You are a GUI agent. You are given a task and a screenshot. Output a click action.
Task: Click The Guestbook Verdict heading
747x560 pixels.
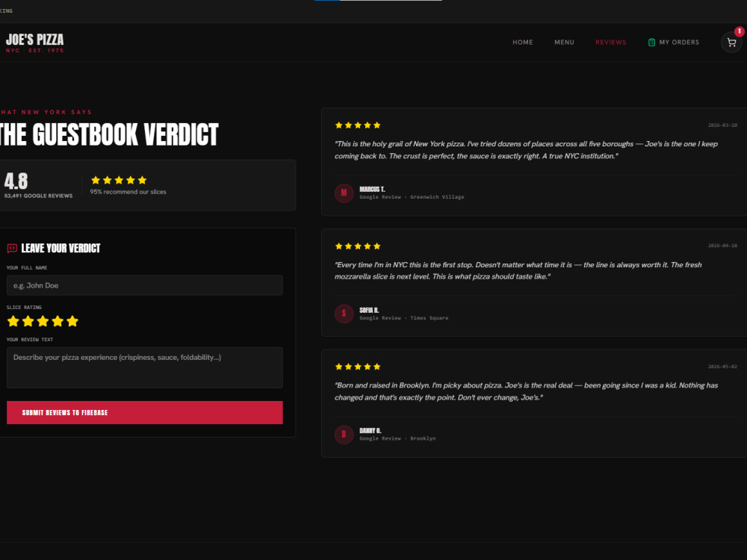(109, 134)
